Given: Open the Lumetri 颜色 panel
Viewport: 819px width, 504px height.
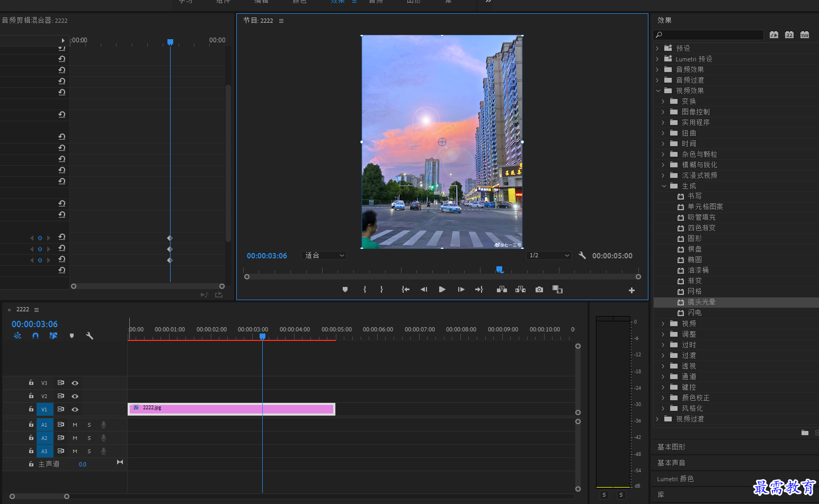Looking at the screenshot, I should point(675,479).
